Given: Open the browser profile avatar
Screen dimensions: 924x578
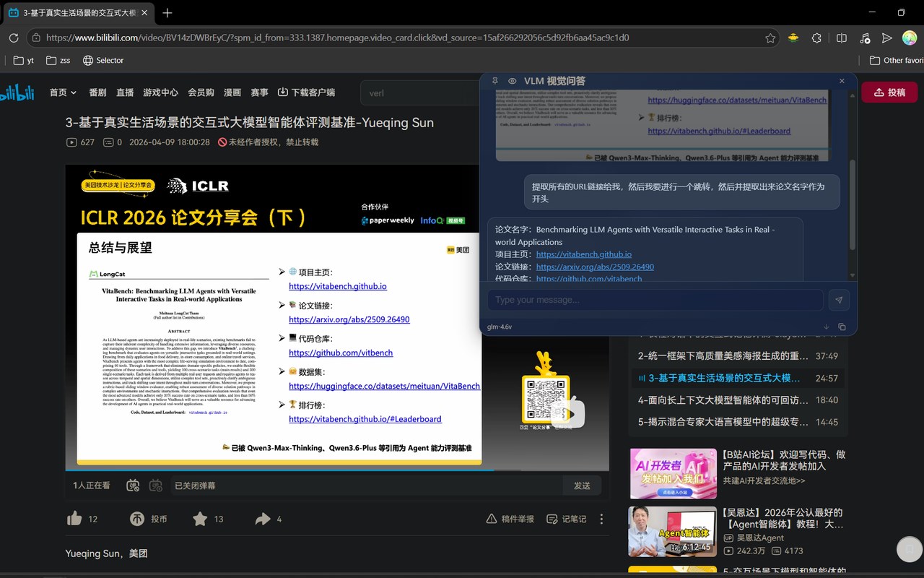Looking at the screenshot, I should coord(910,38).
